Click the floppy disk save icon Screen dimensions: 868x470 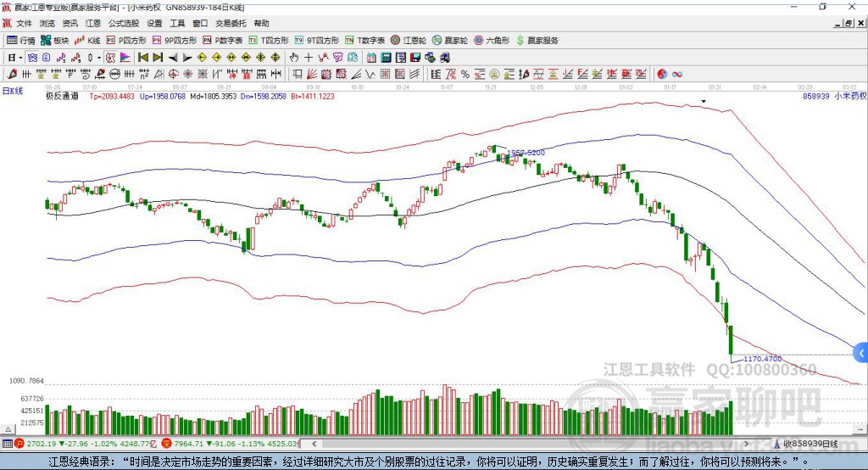tap(415, 58)
